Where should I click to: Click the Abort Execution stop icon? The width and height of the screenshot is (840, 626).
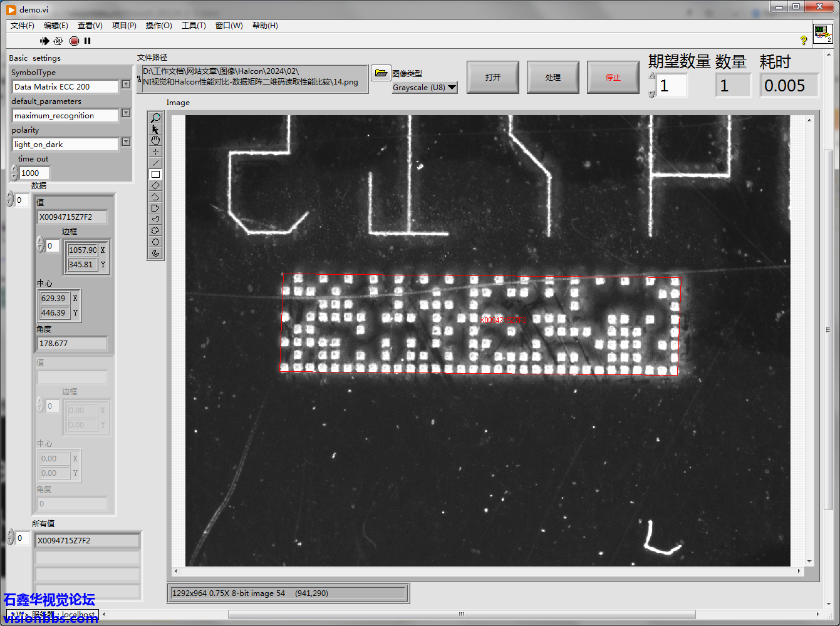pos(74,41)
